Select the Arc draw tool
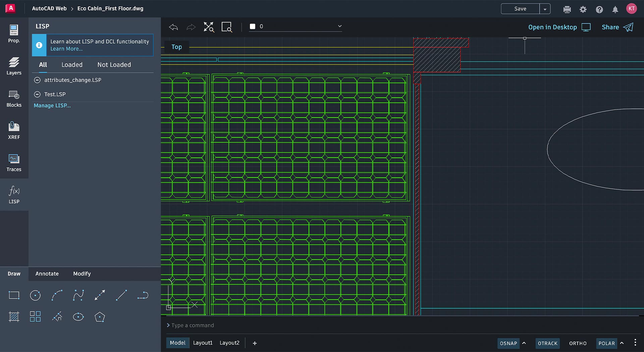This screenshot has height=352, width=644. [57, 295]
